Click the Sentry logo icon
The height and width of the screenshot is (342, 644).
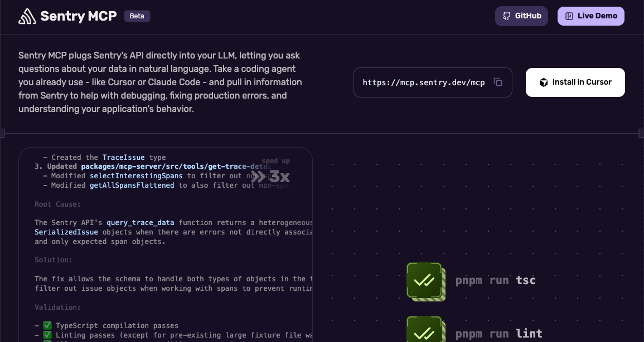[x=27, y=16]
